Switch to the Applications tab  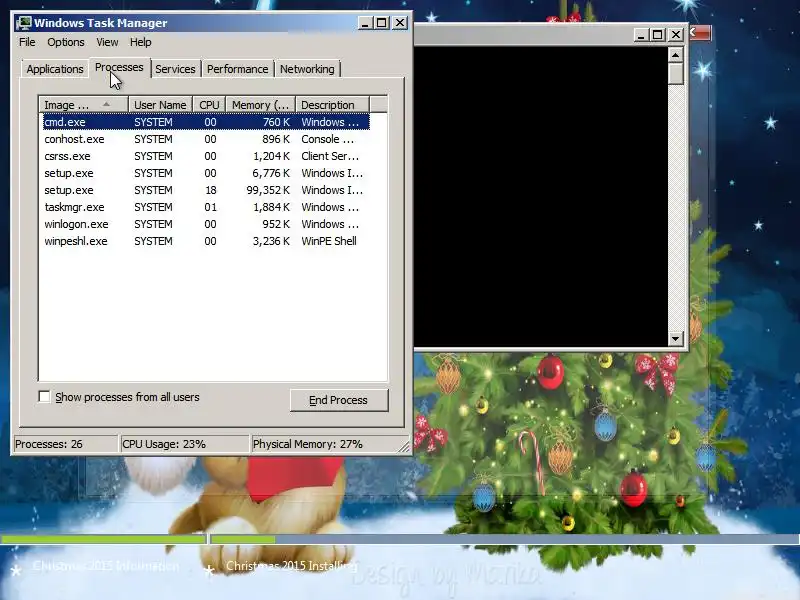[x=55, y=69]
